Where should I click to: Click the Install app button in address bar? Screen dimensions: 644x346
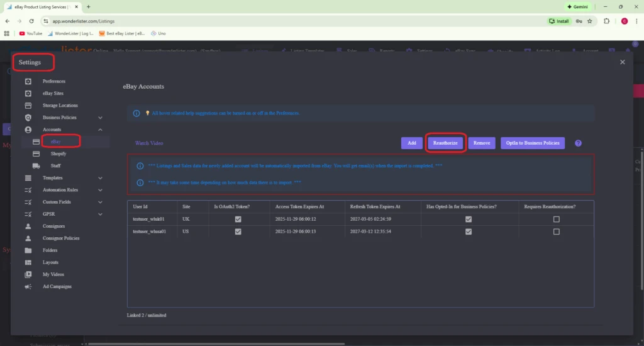click(559, 21)
